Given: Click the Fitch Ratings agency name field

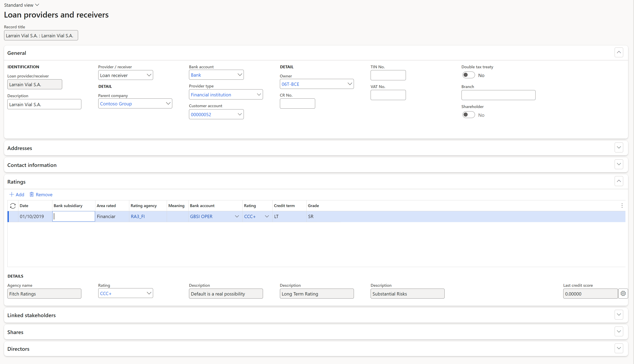Looking at the screenshot, I should [44, 293].
